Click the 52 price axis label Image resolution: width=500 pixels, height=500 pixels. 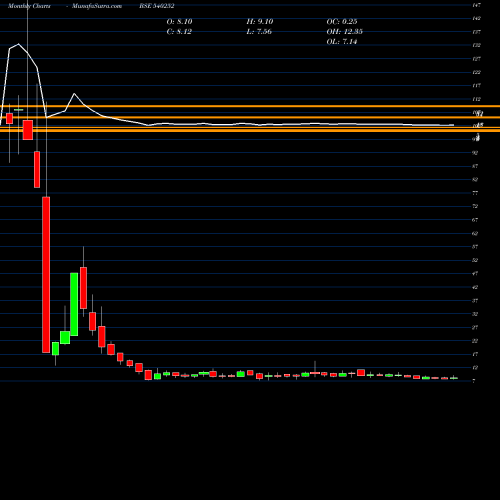(475, 260)
